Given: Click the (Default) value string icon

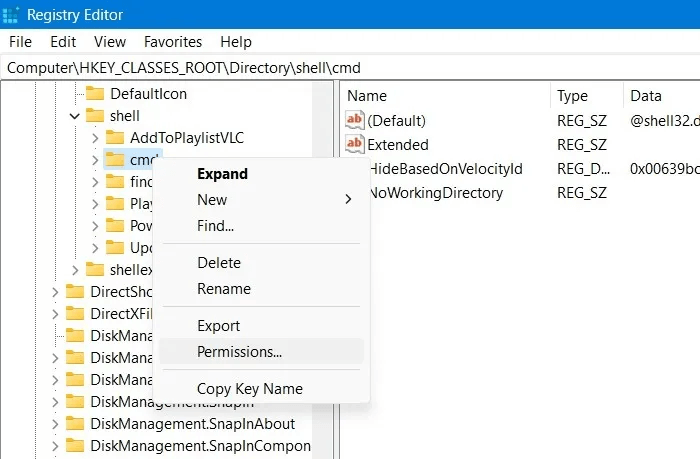Looking at the screenshot, I should pyautogui.click(x=354, y=120).
